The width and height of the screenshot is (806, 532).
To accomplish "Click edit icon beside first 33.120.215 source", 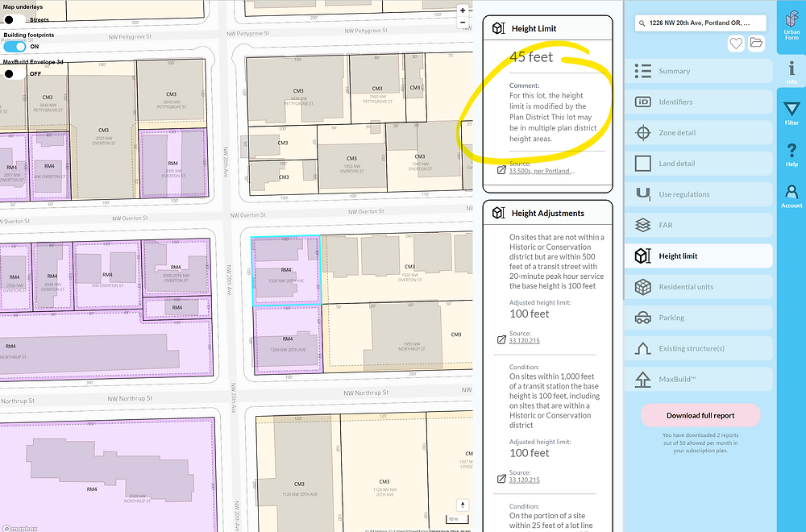I will [501, 339].
